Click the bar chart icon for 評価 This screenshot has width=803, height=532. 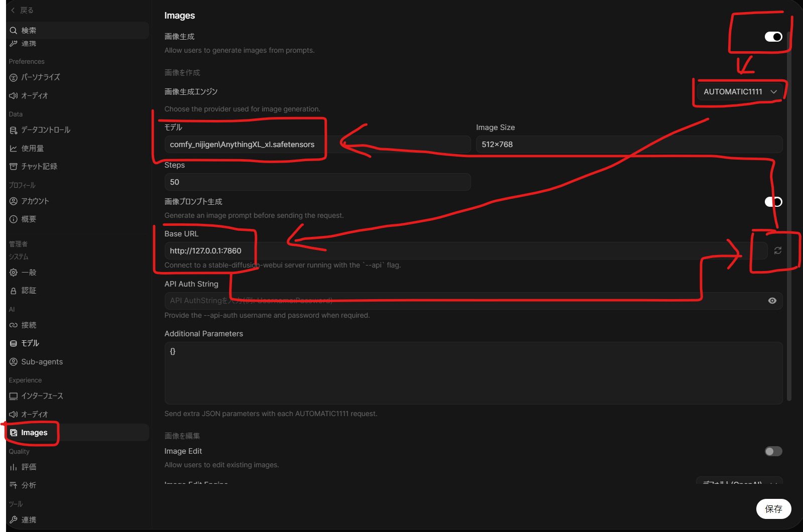point(14,467)
